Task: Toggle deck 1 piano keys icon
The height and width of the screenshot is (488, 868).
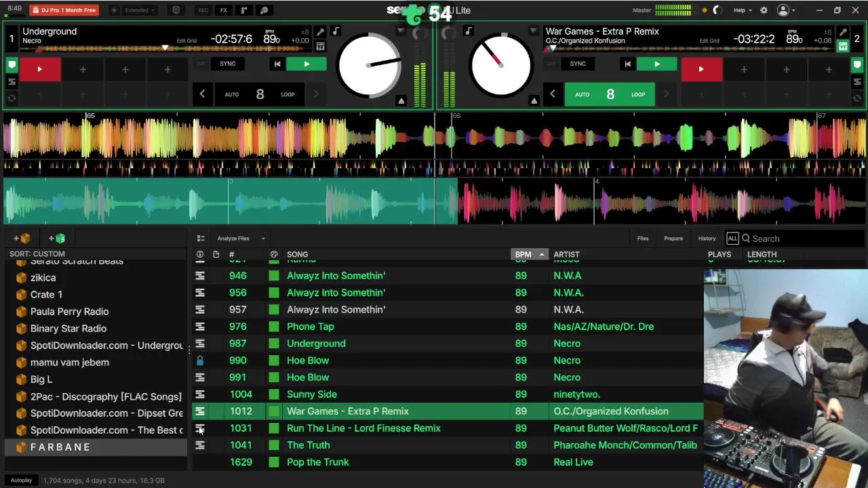Action: (320, 46)
